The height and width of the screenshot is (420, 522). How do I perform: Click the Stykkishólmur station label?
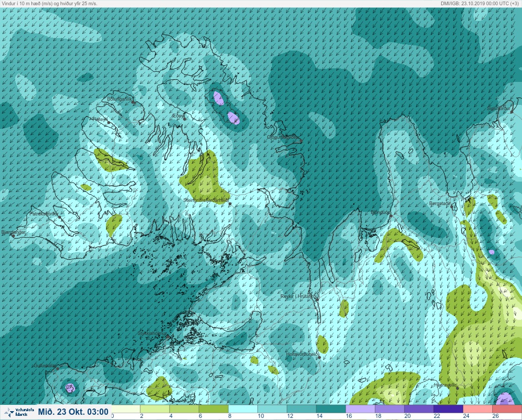pyautogui.click(x=152, y=333)
